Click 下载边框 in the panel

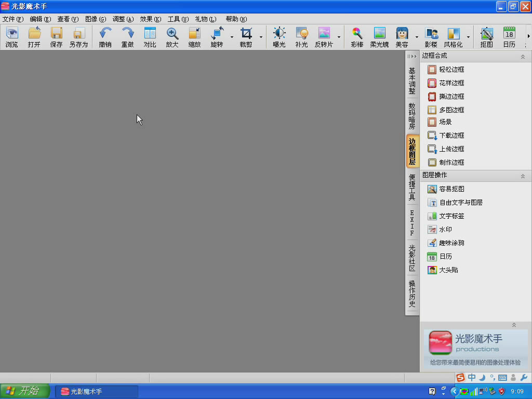pyautogui.click(x=446, y=136)
